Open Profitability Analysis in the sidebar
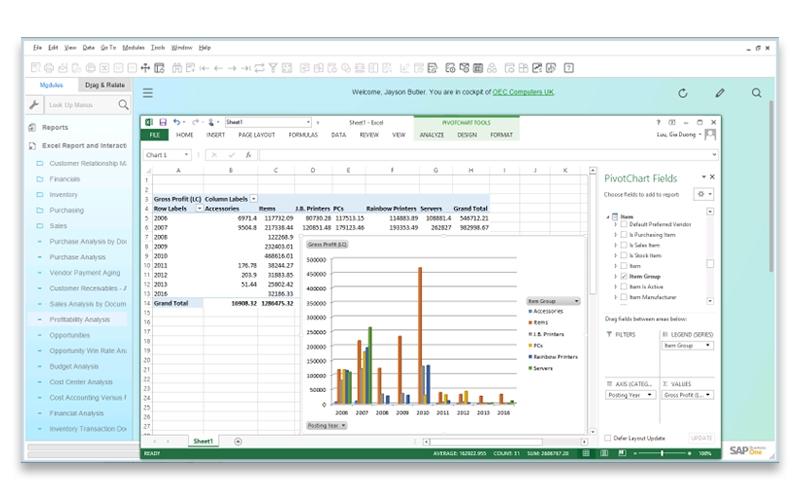 pos(80,319)
